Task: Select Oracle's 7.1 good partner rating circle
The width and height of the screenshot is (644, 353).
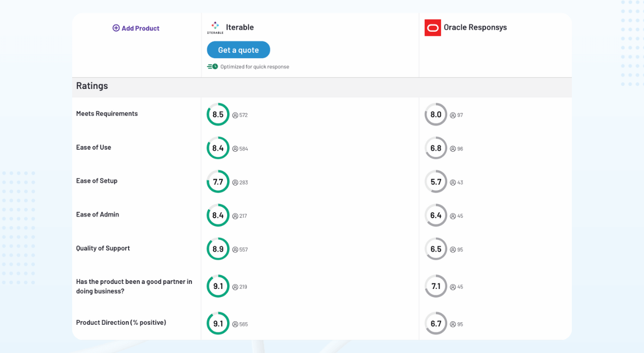Action: [x=436, y=286]
